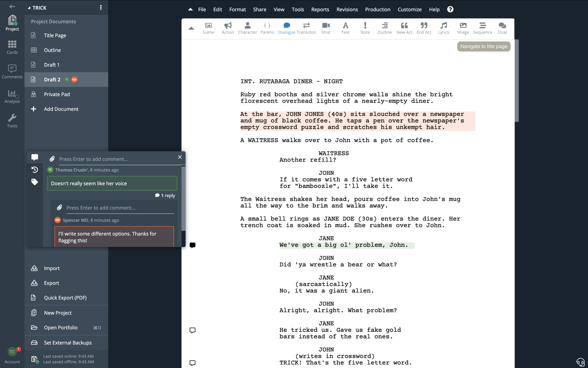Open the Revisions menu
The width and height of the screenshot is (588, 368).
pyautogui.click(x=347, y=9)
